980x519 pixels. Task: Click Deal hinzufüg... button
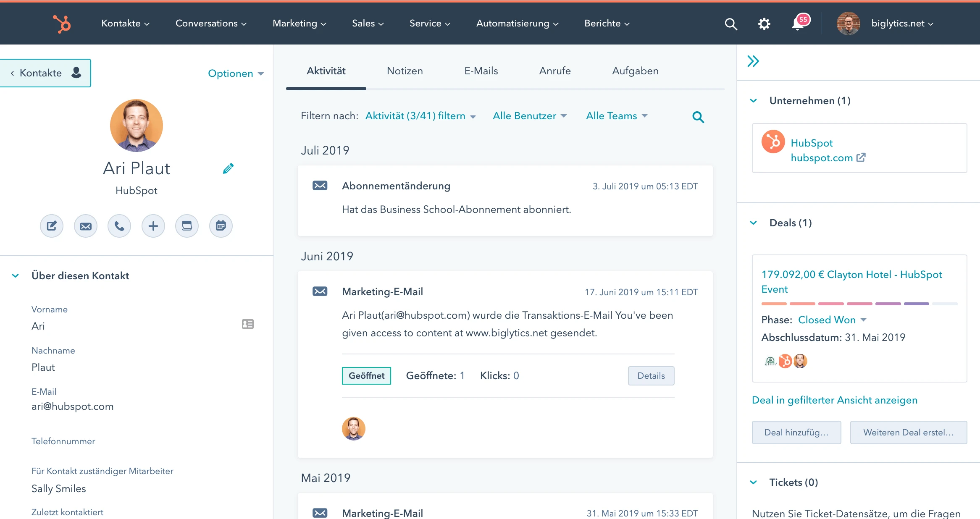796,432
